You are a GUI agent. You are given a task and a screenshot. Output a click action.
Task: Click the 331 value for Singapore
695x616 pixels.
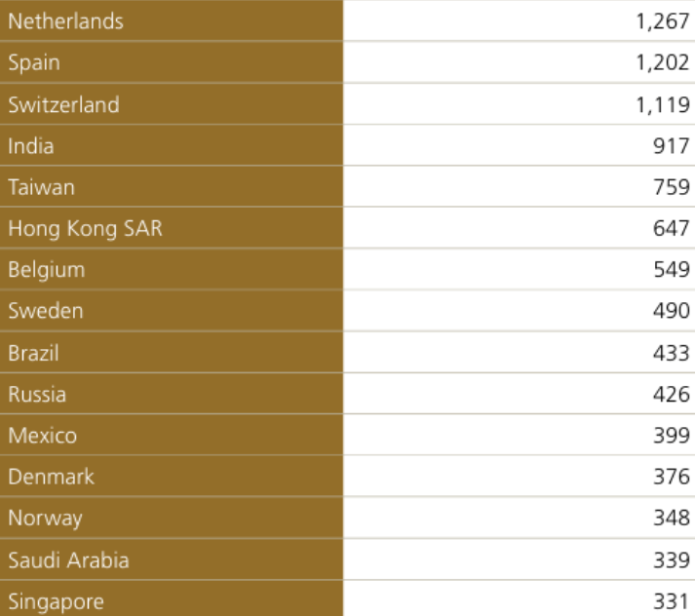click(x=672, y=602)
